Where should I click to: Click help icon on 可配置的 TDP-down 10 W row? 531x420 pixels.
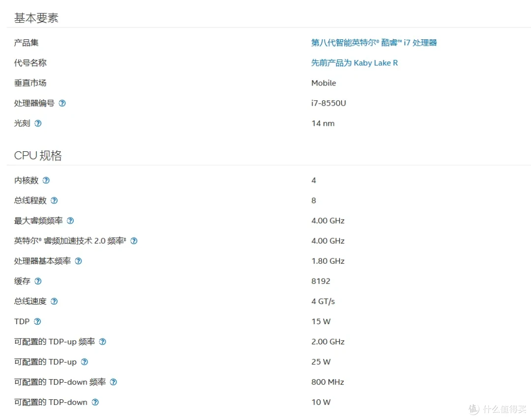click(95, 402)
